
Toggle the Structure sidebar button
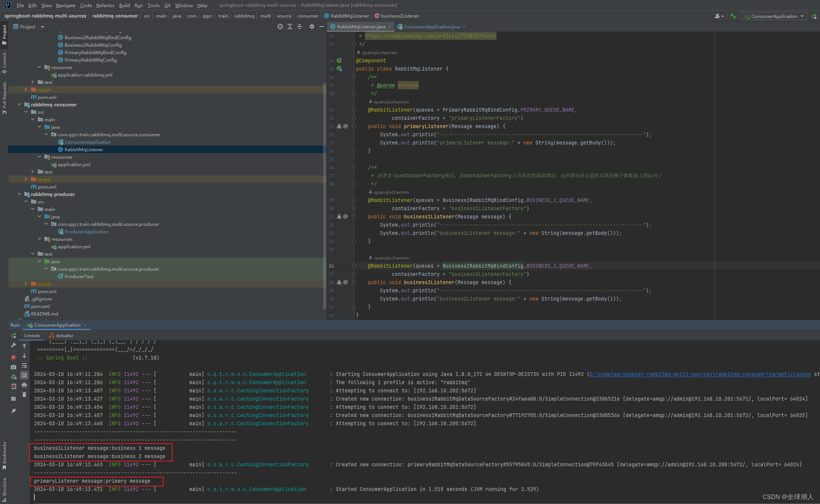tap(4, 489)
